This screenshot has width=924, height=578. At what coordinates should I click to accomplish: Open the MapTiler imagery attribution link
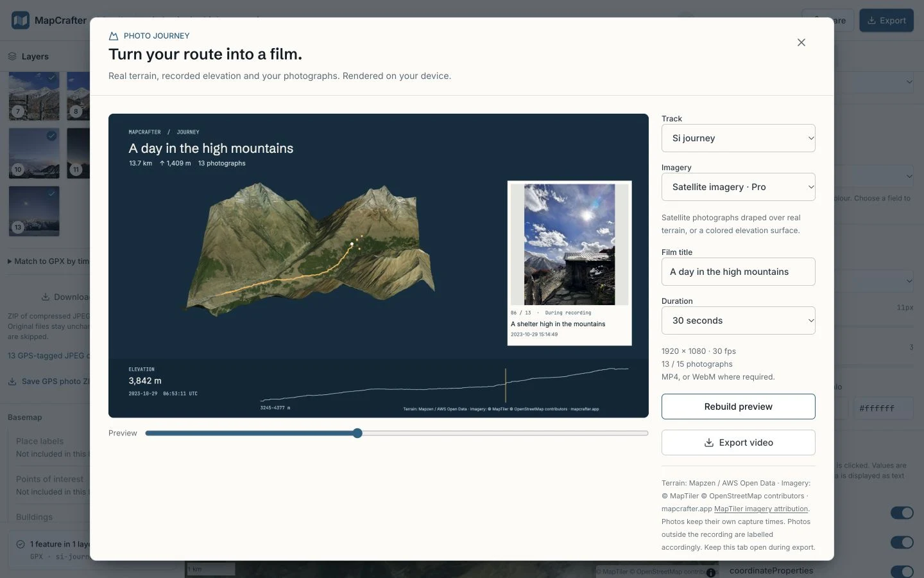click(x=761, y=509)
